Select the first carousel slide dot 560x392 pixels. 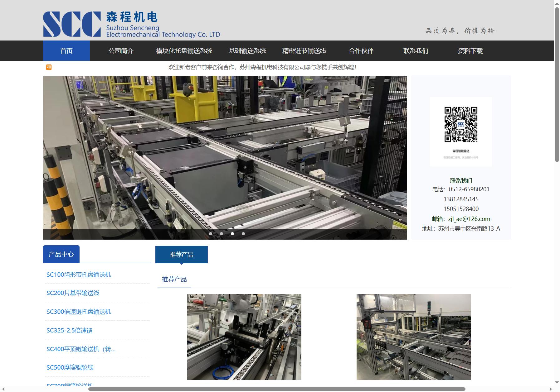tap(211, 234)
